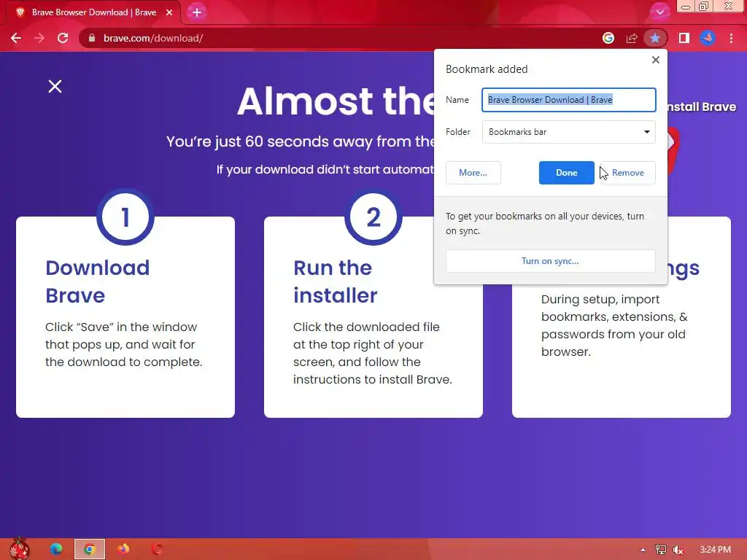Click the muted volume tray icon
The width and height of the screenshot is (747, 560).
[x=678, y=550]
